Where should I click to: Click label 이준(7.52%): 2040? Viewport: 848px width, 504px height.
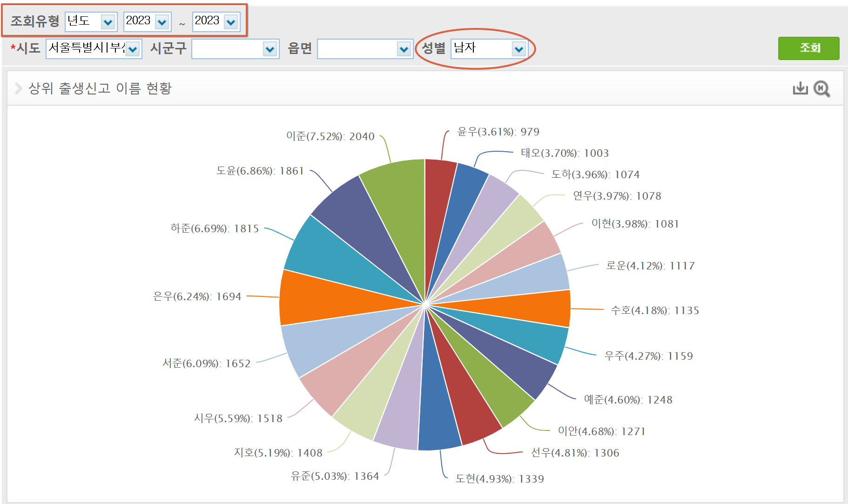point(330,136)
